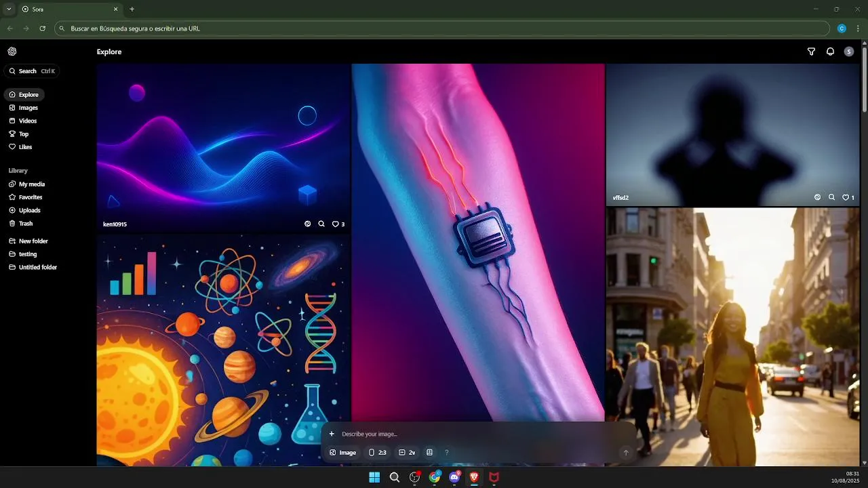This screenshot has width=868, height=488.
Task: Open notifications bell
Action: 830,52
